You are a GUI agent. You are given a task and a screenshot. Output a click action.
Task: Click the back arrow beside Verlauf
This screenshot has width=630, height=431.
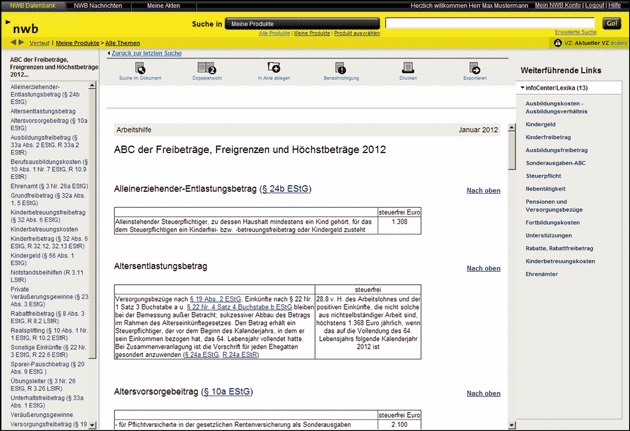(14, 43)
